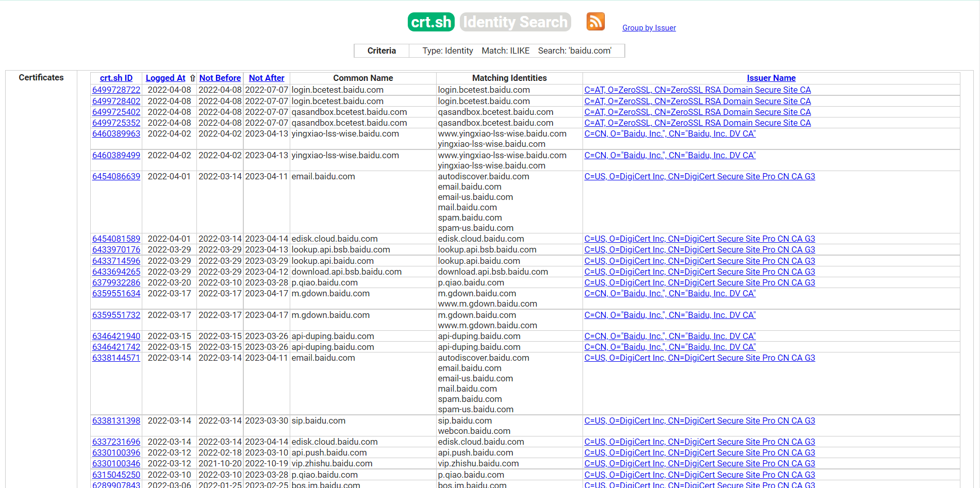Open certificate ID 6460389963
980x488 pixels.
tap(116, 133)
